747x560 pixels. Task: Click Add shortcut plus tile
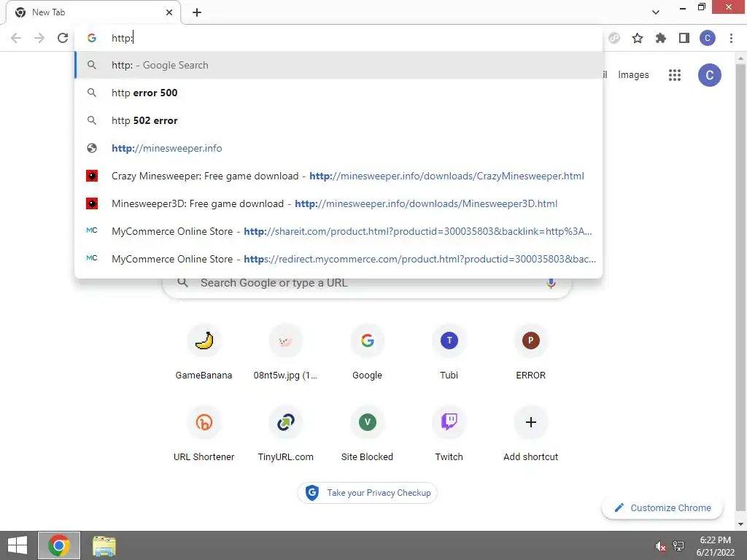tap(531, 434)
